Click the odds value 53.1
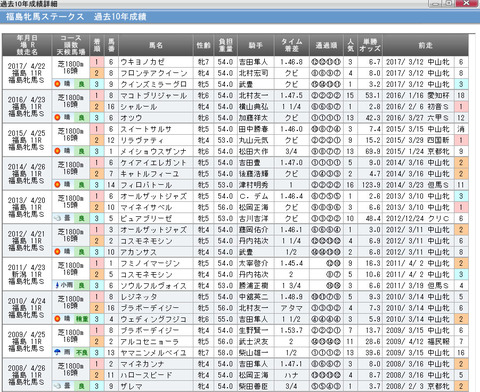Image resolution: width=480 pixels, height=392 pixels. [x=373, y=96]
